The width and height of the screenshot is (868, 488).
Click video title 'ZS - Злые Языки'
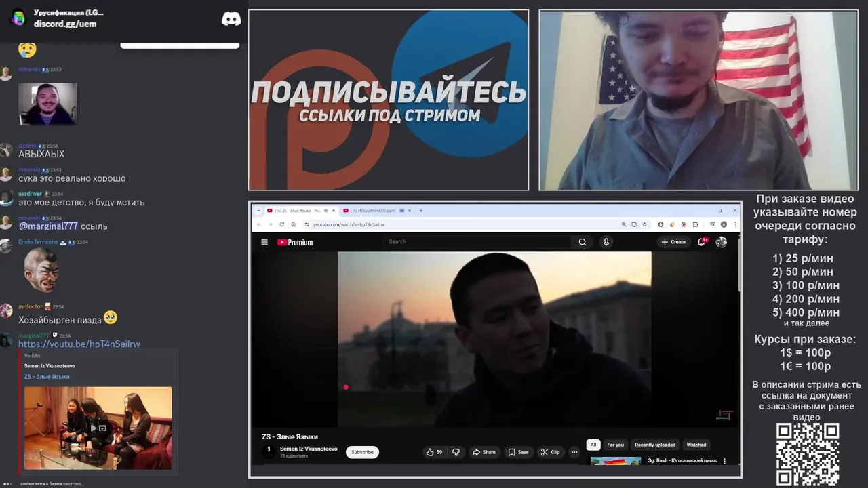coord(290,436)
